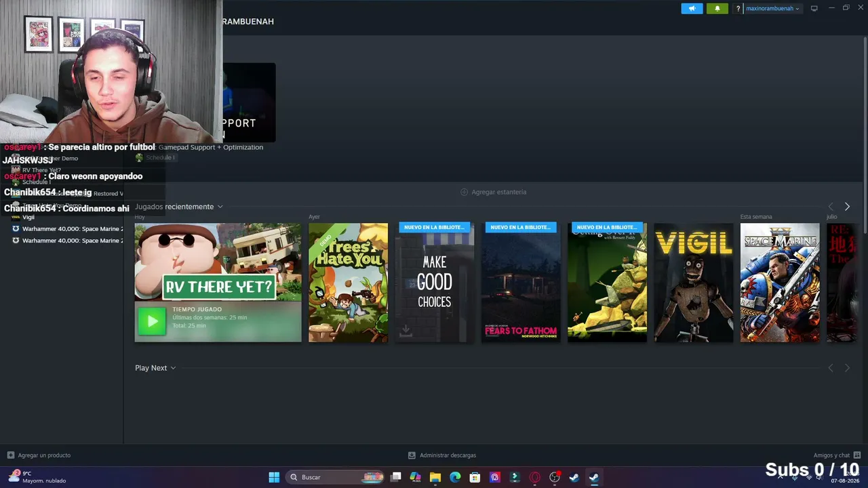The image size is (868, 488).
Task: Open Opera GX browser from taskbar
Action: tap(535, 477)
